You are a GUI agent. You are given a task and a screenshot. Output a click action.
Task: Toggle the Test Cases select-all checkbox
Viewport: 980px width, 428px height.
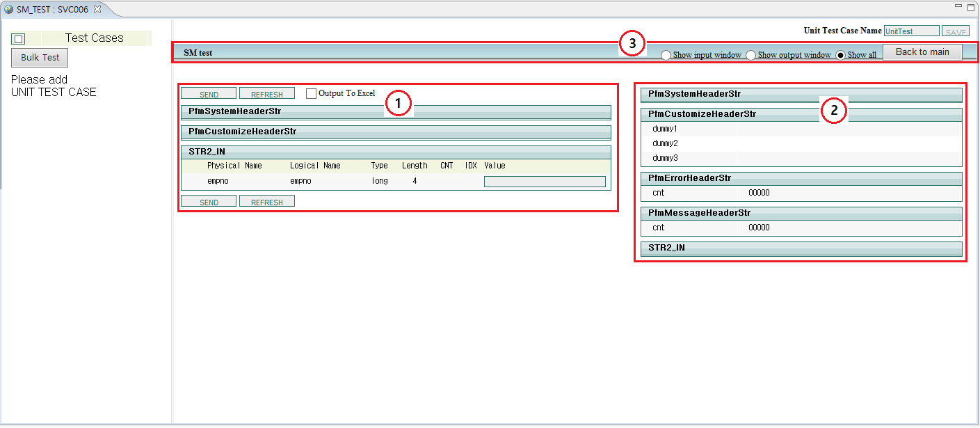(19, 39)
